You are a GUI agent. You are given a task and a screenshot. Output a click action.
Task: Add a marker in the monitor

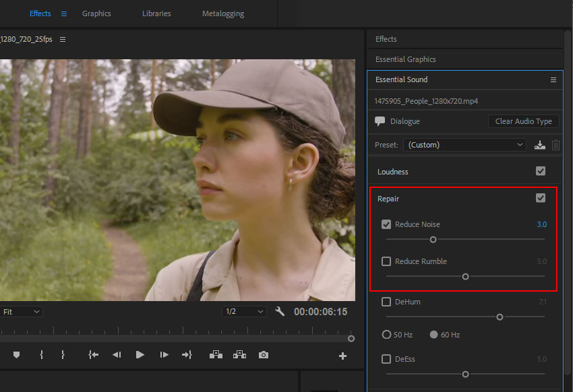tap(16, 355)
